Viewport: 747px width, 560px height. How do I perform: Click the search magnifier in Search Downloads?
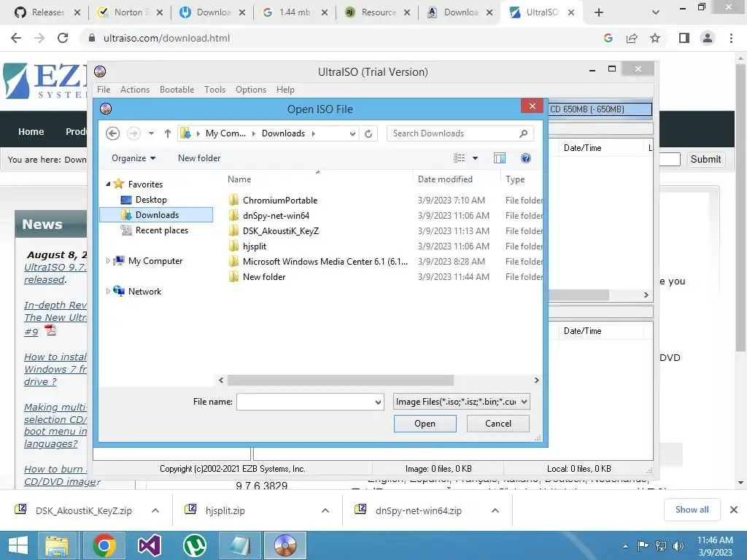pos(524,133)
